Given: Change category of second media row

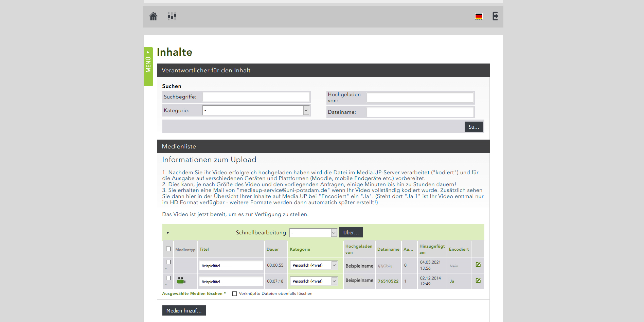Looking at the screenshot, I should [x=313, y=281].
